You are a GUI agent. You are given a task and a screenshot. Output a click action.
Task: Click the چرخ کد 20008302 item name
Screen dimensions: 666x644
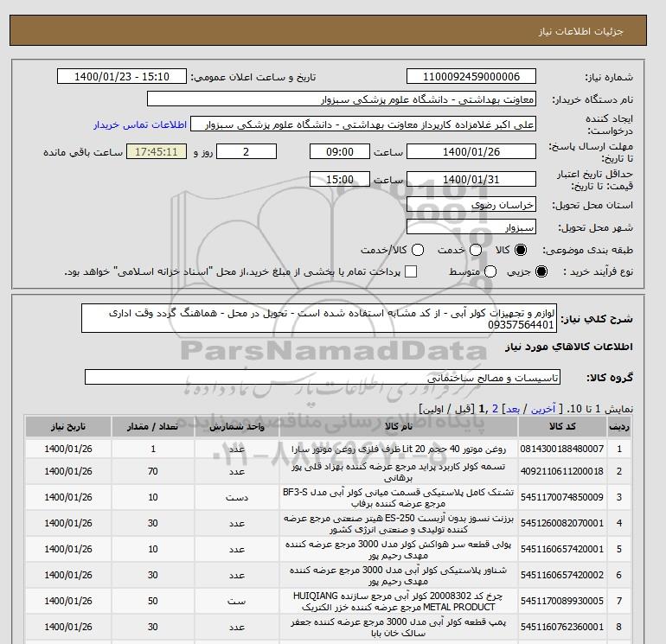click(399, 601)
